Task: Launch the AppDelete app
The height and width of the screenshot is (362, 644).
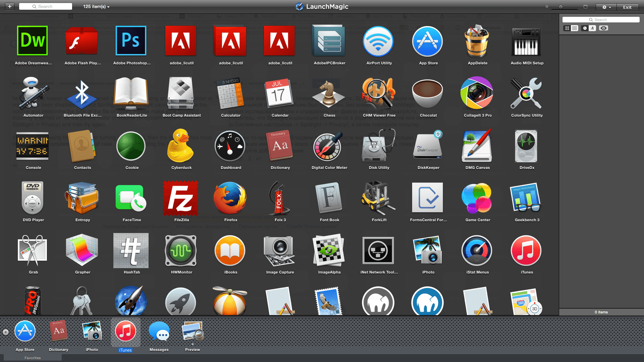Action: click(477, 41)
